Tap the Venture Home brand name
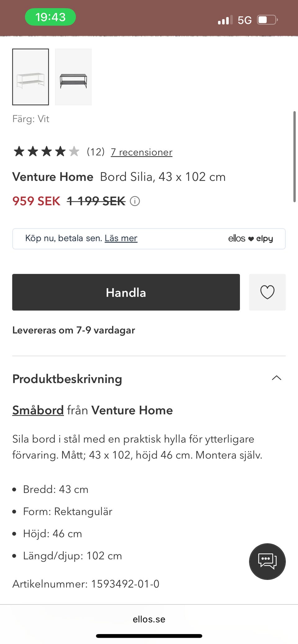The width and height of the screenshot is (298, 644). pos(53,177)
